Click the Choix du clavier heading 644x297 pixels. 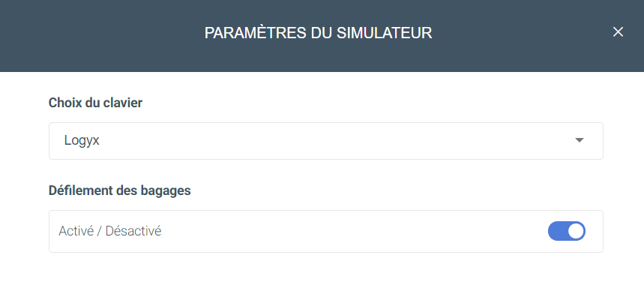[95, 103]
